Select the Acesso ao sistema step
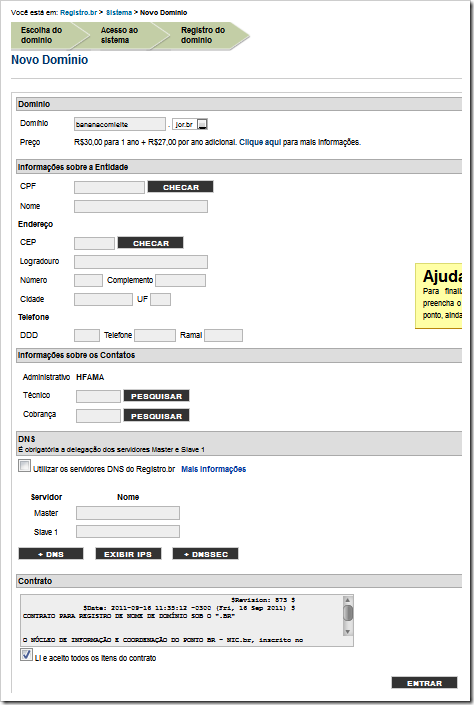Image resolution: width=474 pixels, height=705 pixels. coord(119,35)
